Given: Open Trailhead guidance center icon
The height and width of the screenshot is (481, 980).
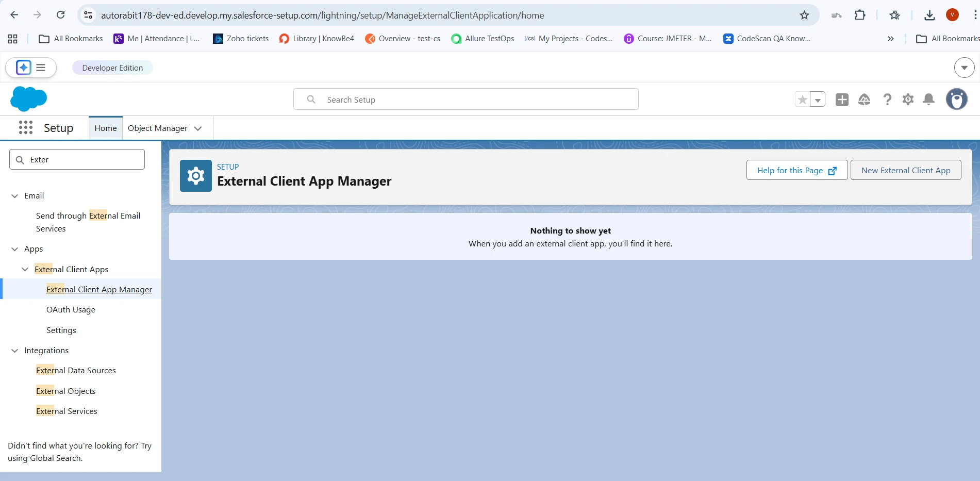Looking at the screenshot, I should [864, 99].
